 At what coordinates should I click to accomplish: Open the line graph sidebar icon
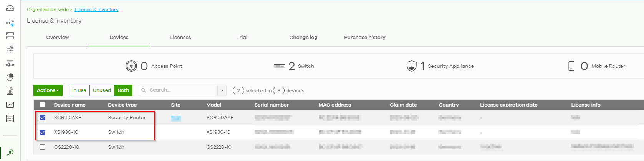click(10, 105)
